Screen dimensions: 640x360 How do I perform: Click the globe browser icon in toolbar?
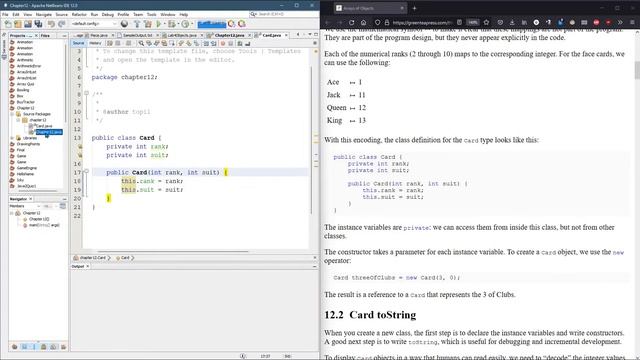coord(124,24)
